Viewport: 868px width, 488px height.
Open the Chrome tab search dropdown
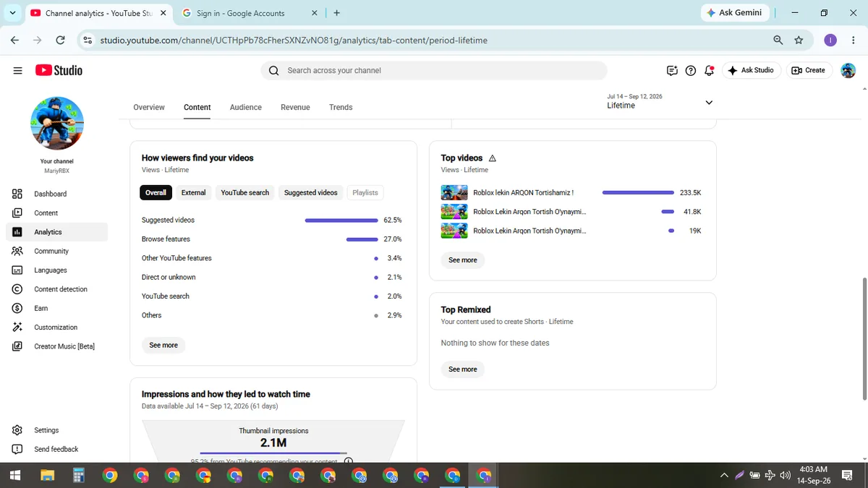(12, 13)
